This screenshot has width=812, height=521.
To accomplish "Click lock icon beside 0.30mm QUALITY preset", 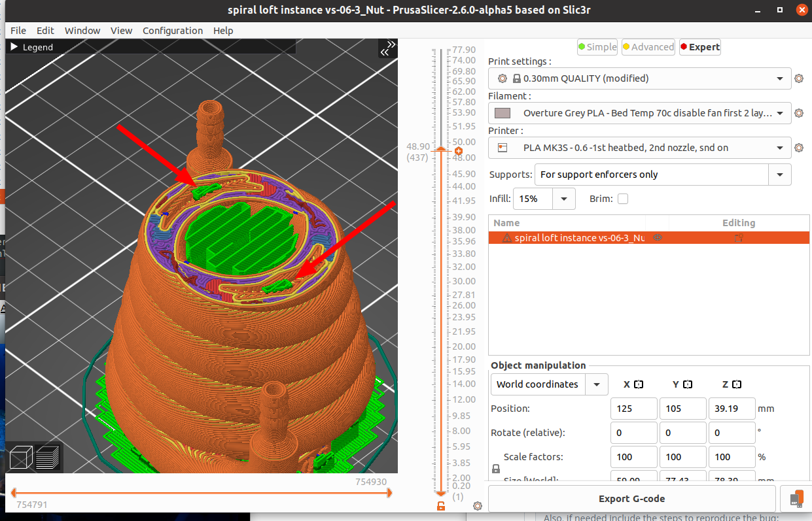I will coord(517,78).
